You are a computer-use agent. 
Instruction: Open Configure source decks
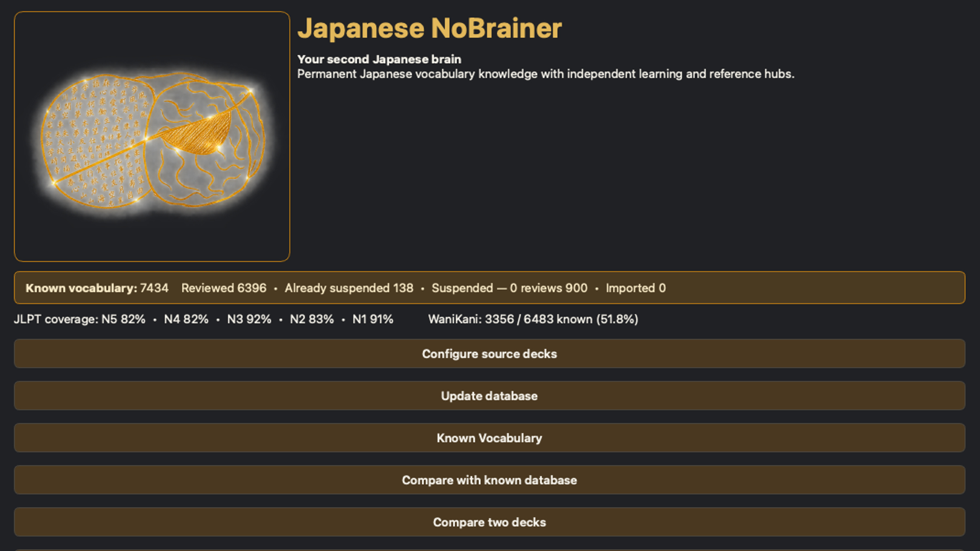(489, 353)
